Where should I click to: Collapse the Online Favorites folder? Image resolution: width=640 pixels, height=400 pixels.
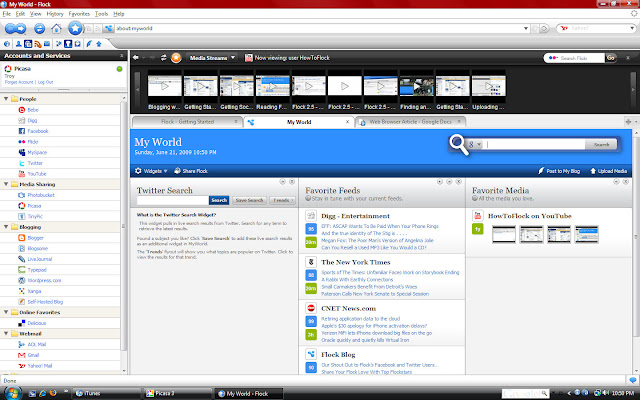(6, 312)
